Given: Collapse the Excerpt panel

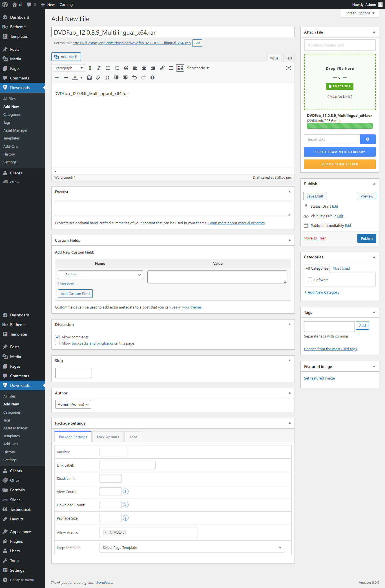Looking at the screenshot, I should point(289,192).
